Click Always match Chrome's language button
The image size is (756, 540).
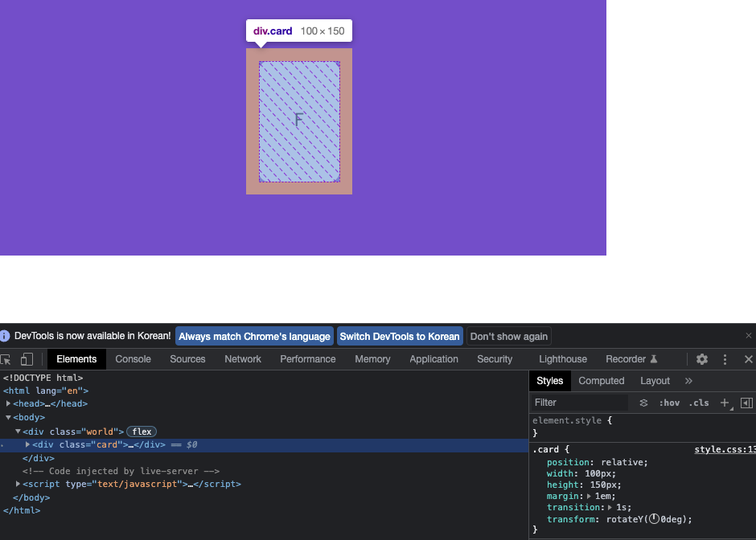tap(254, 336)
